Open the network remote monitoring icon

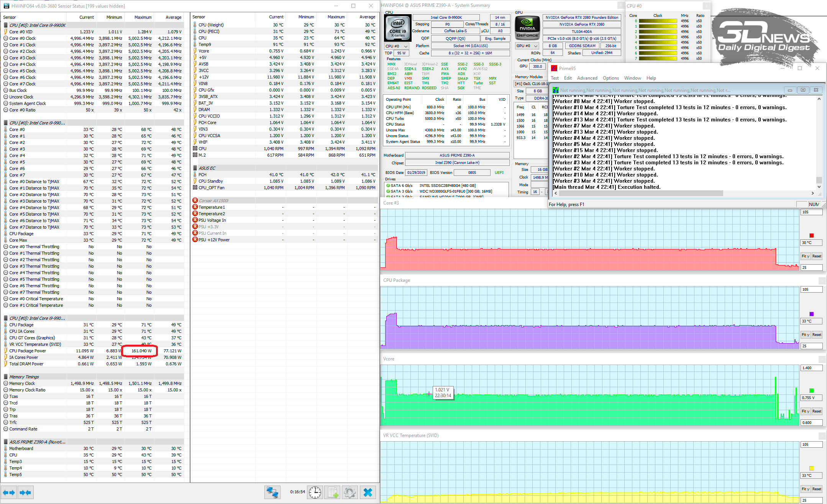click(272, 493)
